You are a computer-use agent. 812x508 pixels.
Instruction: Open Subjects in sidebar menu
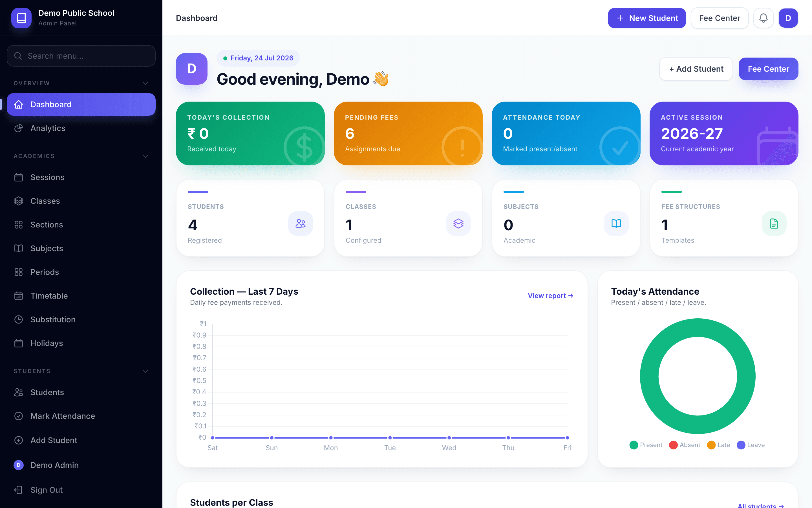tap(81, 248)
